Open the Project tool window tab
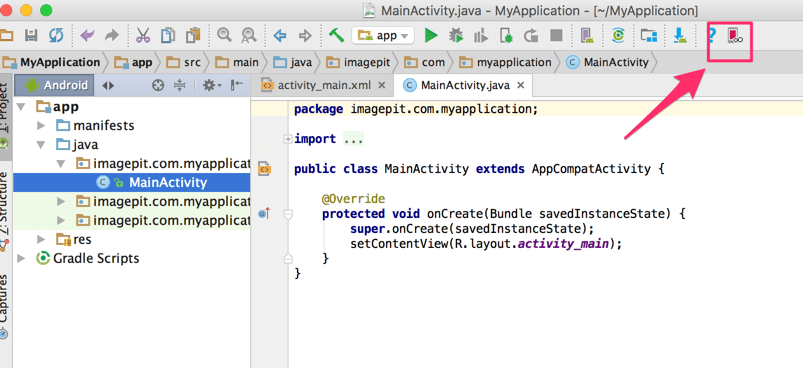 click(x=5, y=117)
